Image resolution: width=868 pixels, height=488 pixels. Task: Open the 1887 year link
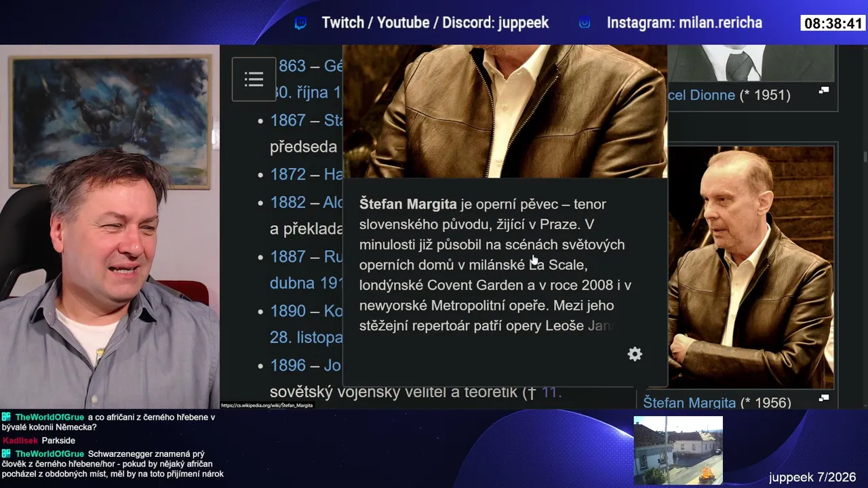tap(288, 256)
